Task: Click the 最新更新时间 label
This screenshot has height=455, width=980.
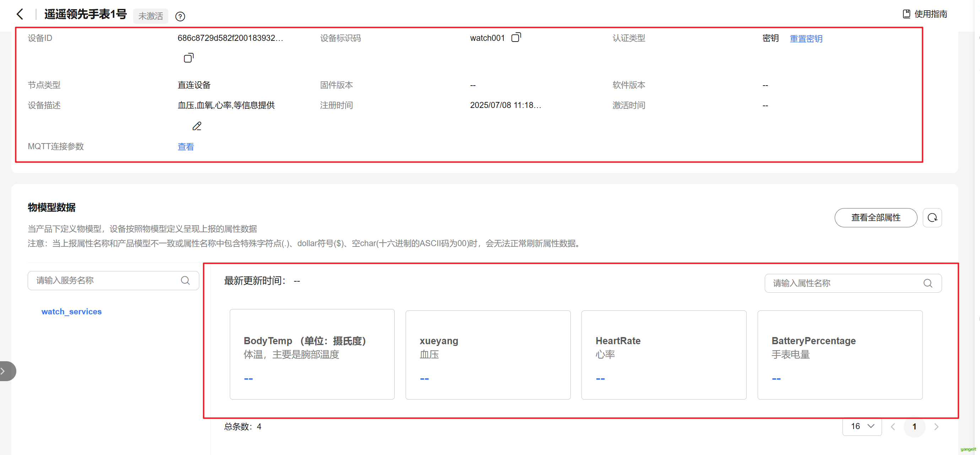Action: [x=255, y=280]
